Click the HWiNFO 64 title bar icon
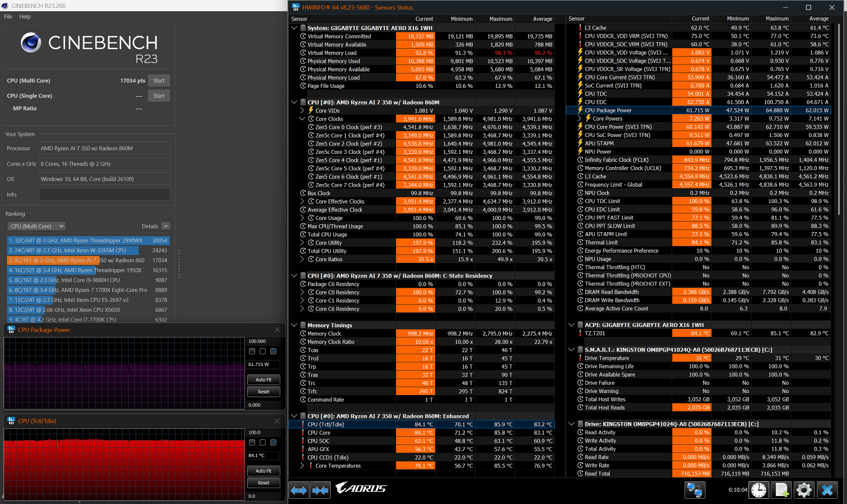Screen dimensions: 847x504 (295, 7)
